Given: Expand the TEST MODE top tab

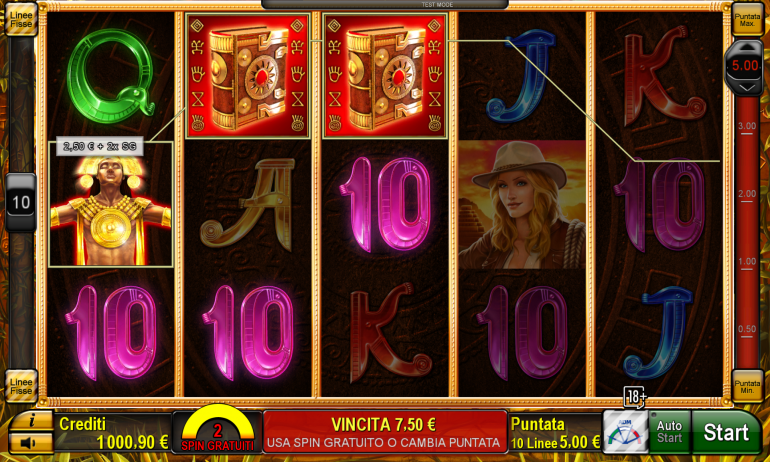Looking at the screenshot, I should (x=385, y=4).
